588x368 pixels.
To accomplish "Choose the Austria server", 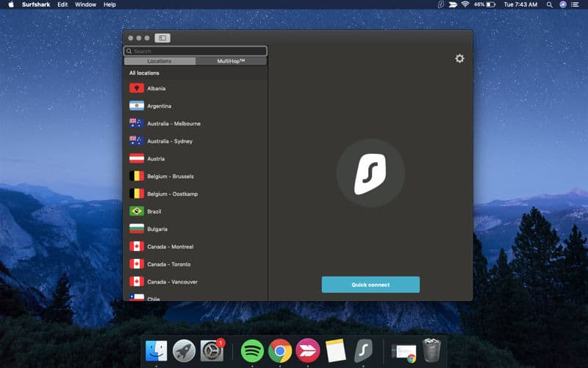I will click(196, 159).
